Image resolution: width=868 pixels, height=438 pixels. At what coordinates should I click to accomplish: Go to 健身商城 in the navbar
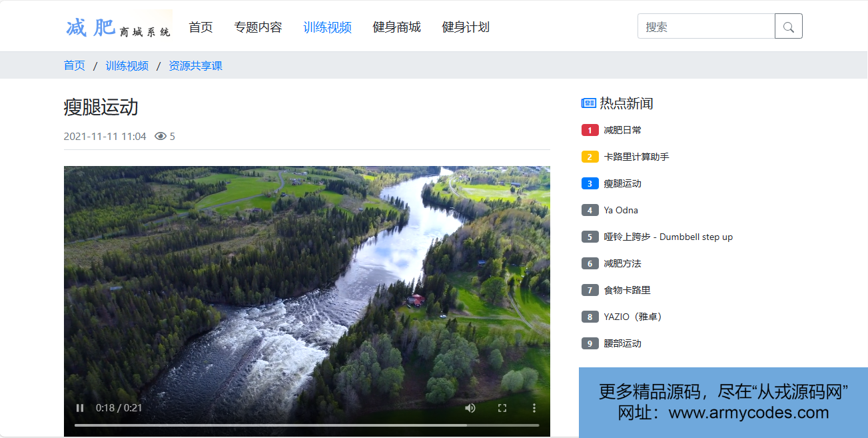396,27
